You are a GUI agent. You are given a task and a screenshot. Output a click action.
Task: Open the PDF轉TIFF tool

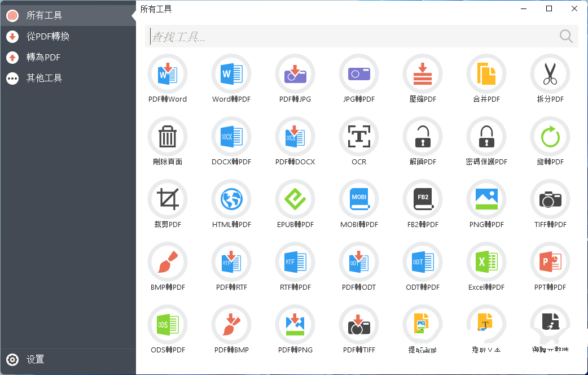coord(358,324)
